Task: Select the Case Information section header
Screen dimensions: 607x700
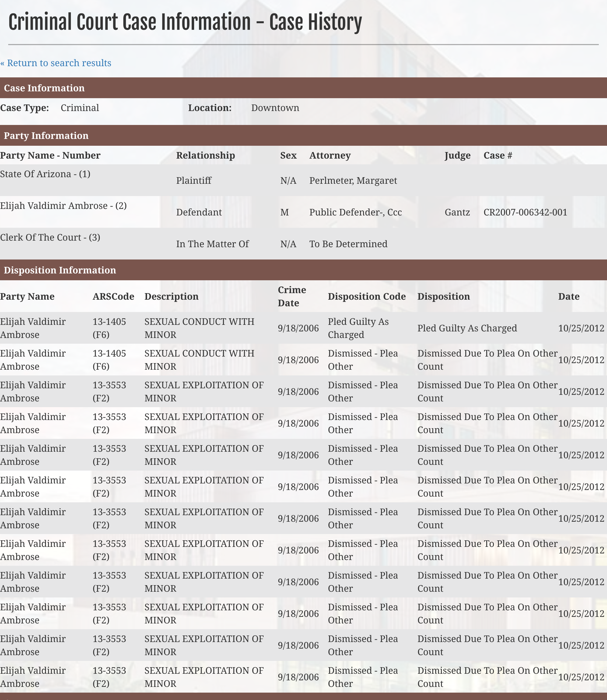Action: coord(303,88)
